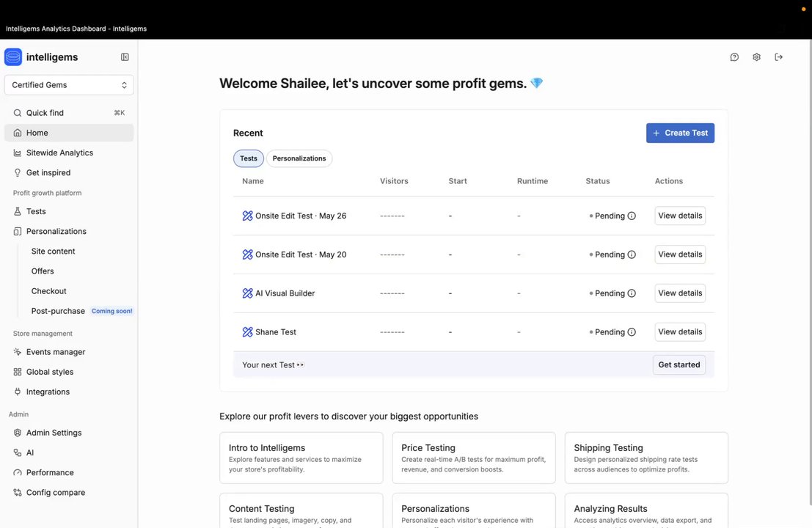
Task: Click the Tests flask icon
Action: click(x=18, y=211)
